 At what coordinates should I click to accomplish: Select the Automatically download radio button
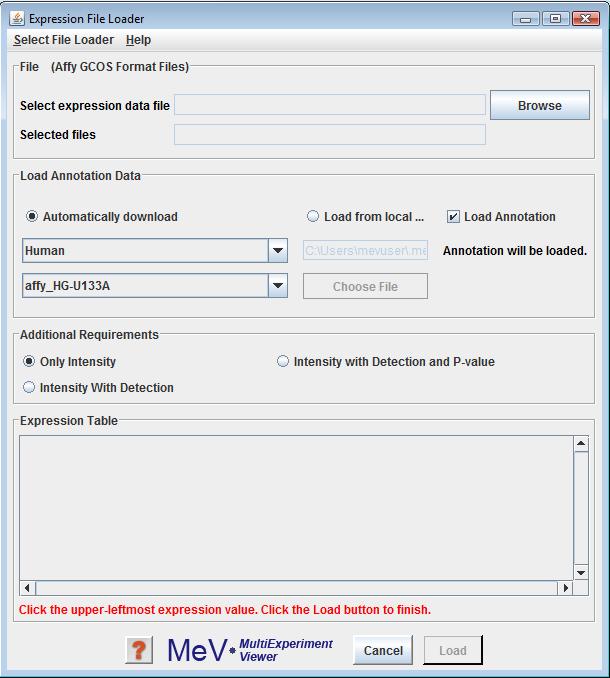point(33,217)
